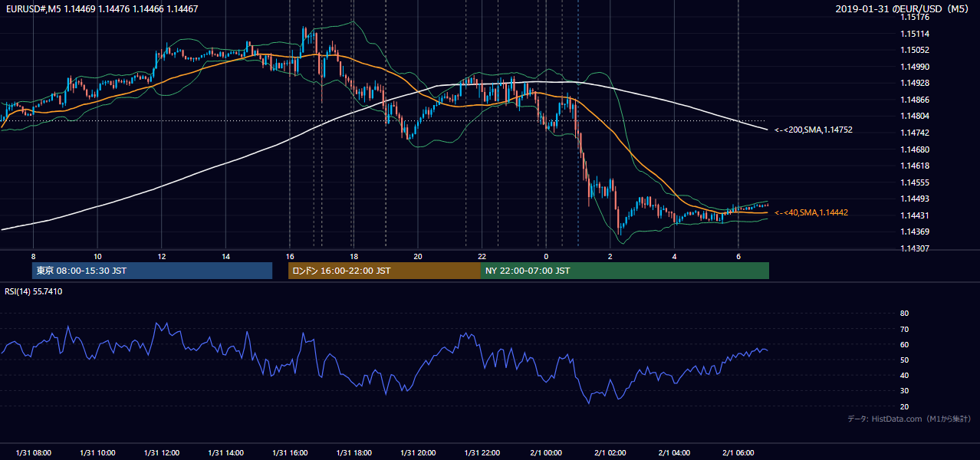Click the bottom date label 1/31 10:00
The image size is (980, 460).
pos(97,453)
